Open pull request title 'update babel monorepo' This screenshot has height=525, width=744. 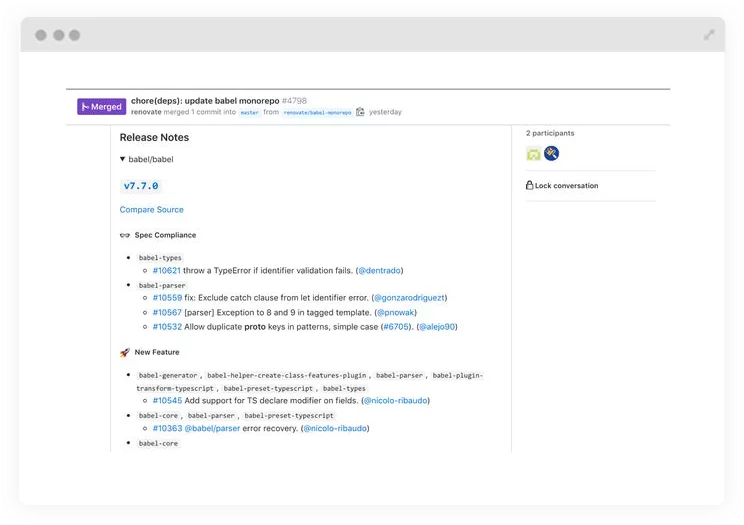pos(205,101)
